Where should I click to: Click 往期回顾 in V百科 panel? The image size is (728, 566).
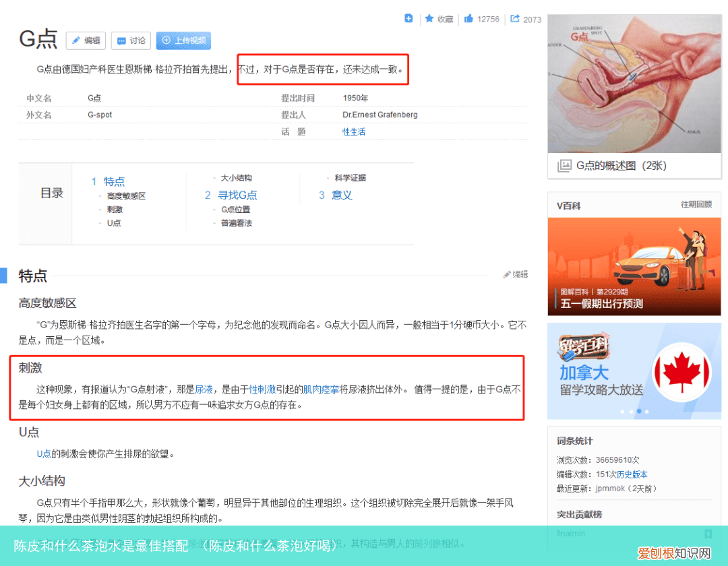696,205
